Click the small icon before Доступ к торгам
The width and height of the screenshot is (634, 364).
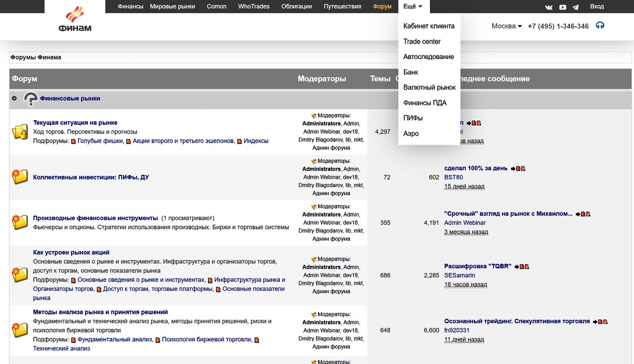click(x=99, y=289)
